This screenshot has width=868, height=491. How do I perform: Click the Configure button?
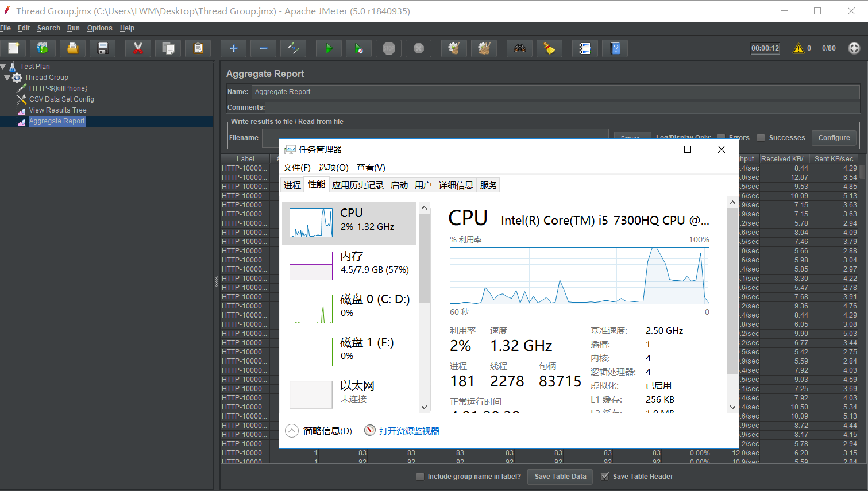(x=834, y=138)
